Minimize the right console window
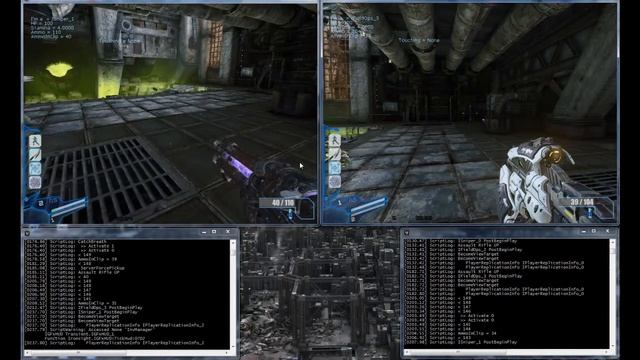The width and height of the screenshot is (640, 360). 583,231
